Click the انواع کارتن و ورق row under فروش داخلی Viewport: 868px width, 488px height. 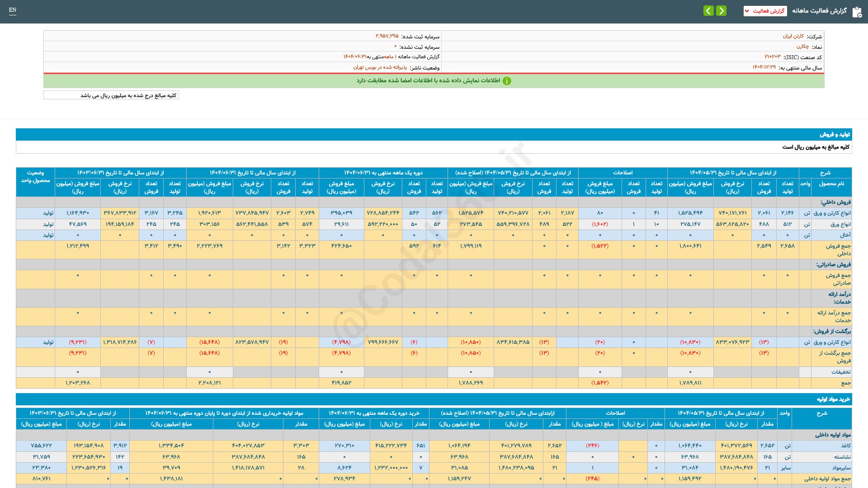[832, 213]
